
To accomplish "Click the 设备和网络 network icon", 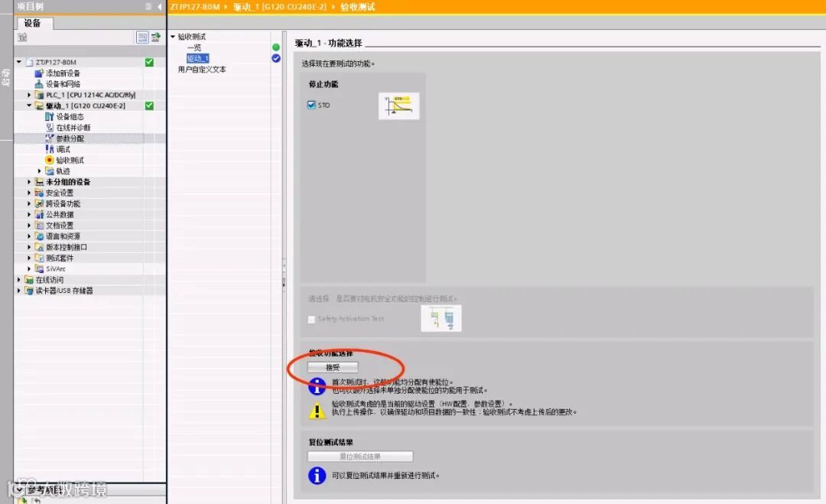I will coord(39,84).
